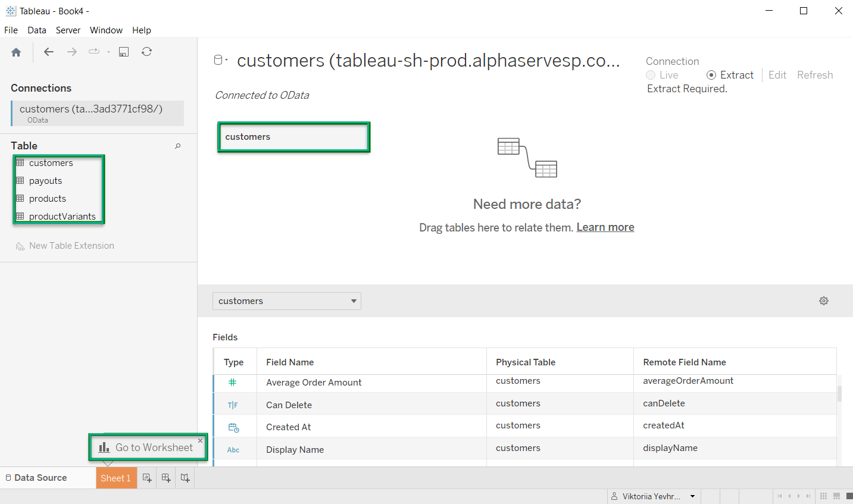This screenshot has height=504, width=853.
Task: Click the refresh data source icon
Action: (x=146, y=52)
